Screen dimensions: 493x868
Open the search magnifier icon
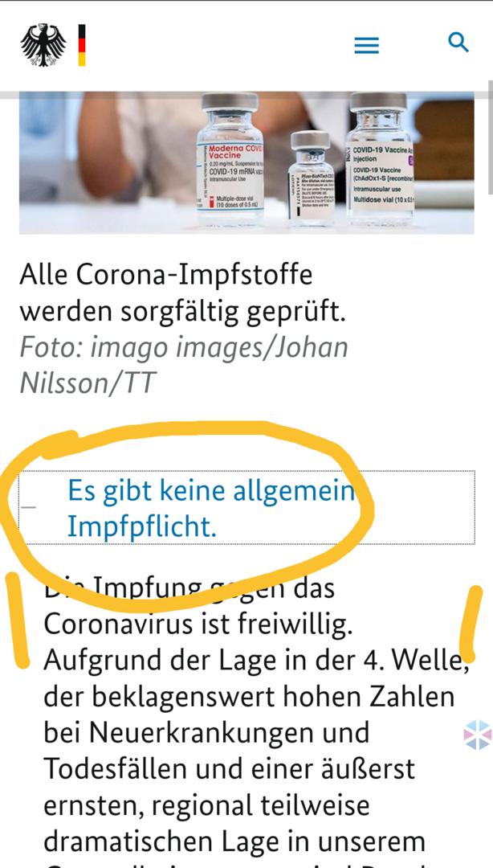(x=458, y=43)
